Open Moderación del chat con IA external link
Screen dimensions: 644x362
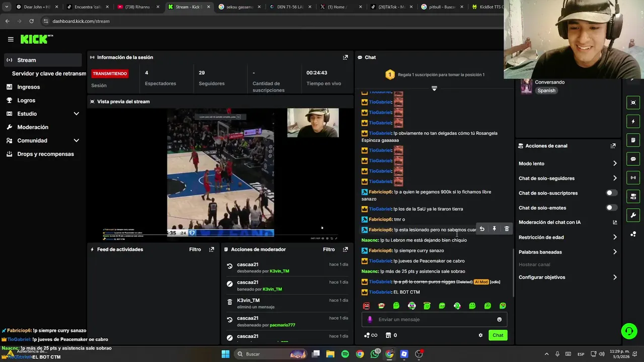[615, 222]
